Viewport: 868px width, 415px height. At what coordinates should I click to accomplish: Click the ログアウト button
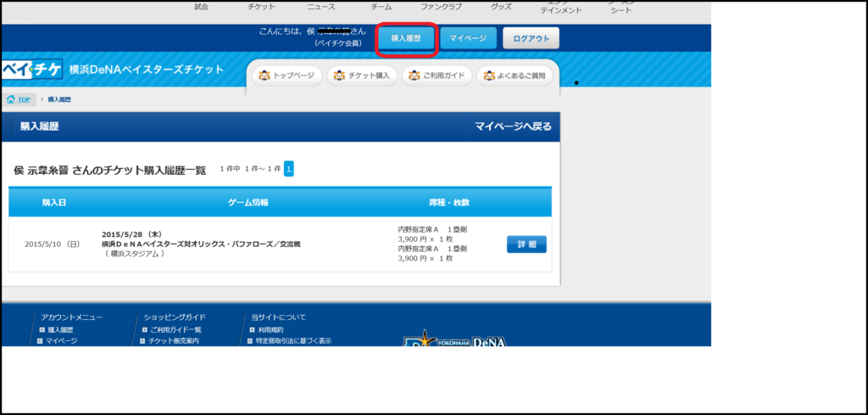(531, 38)
